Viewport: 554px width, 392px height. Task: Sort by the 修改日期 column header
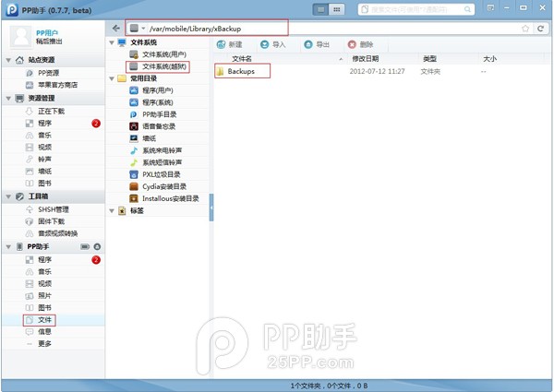click(x=366, y=59)
